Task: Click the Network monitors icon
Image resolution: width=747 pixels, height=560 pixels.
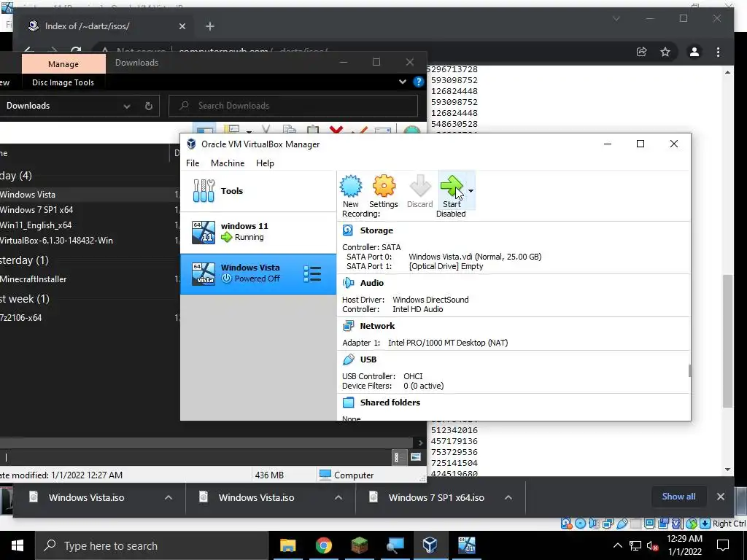Action: pyautogui.click(x=348, y=326)
